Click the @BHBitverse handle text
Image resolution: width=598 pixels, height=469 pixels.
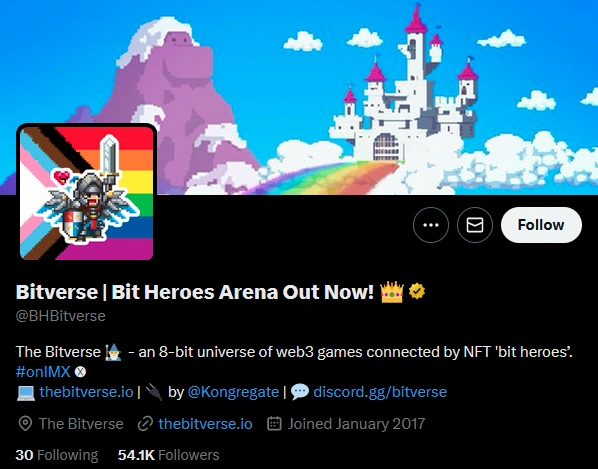[x=61, y=316]
